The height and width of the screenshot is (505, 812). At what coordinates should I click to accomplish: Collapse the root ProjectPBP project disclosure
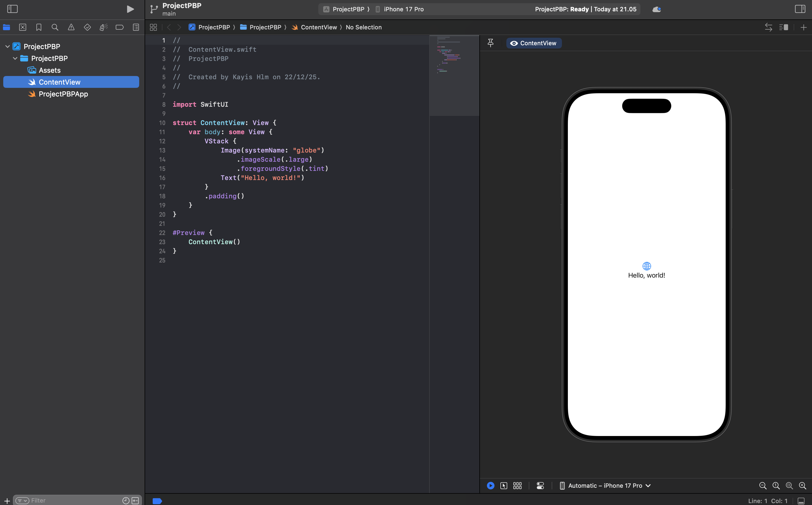click(x=7, y=46)
